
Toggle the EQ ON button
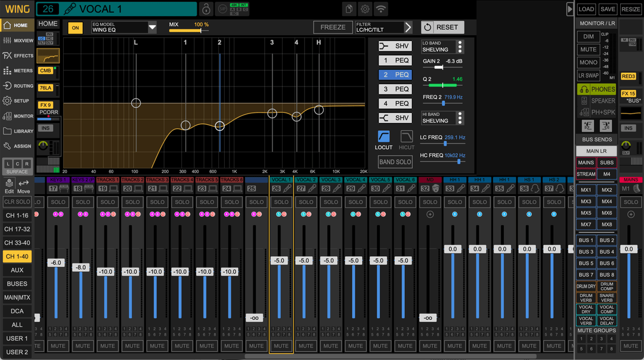(x=75, y=27)
